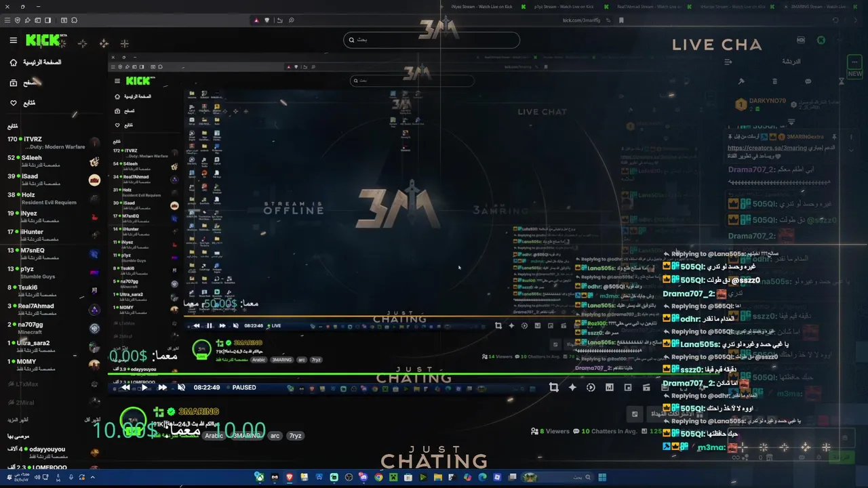
Task: Click the green K icon above the chat
Action: [x=821, y=40]
